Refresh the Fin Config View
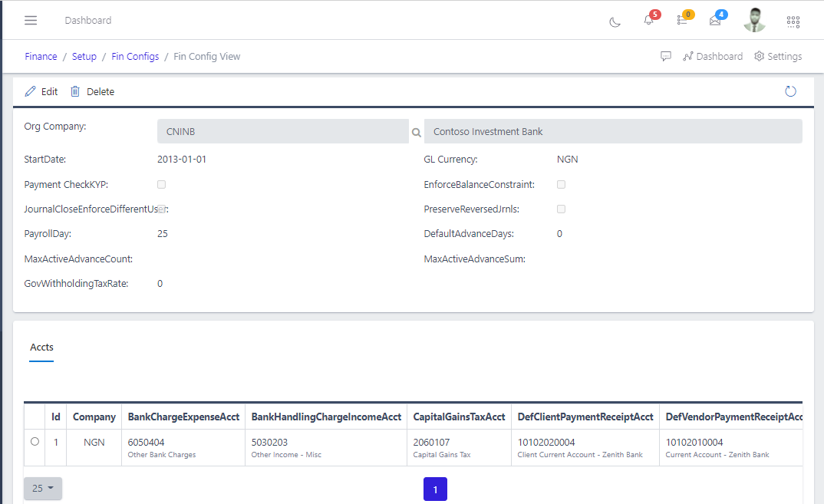Screen dimensions: 824x504 pos(790,91)
